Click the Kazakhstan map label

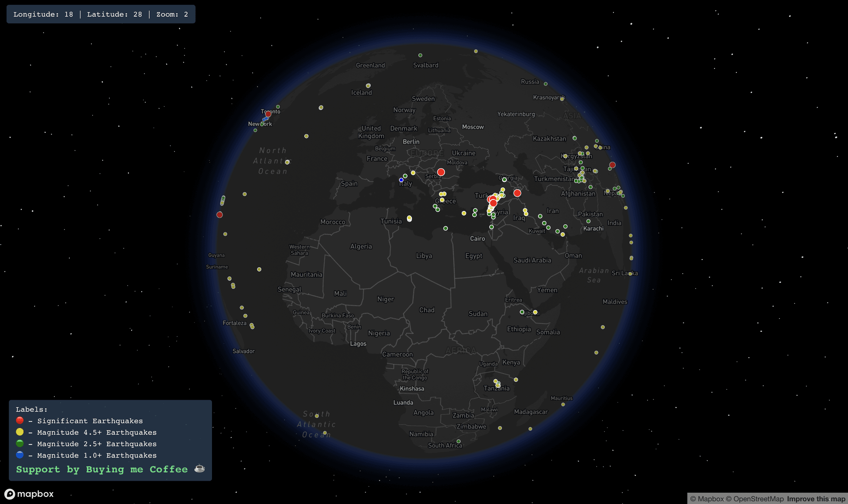549,139
